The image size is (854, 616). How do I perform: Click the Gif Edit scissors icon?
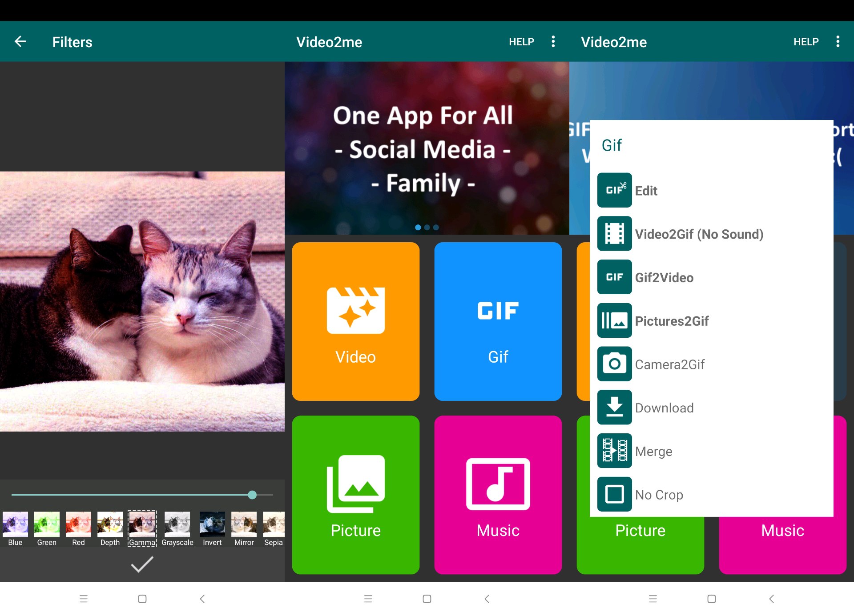(x=614, y=190)
